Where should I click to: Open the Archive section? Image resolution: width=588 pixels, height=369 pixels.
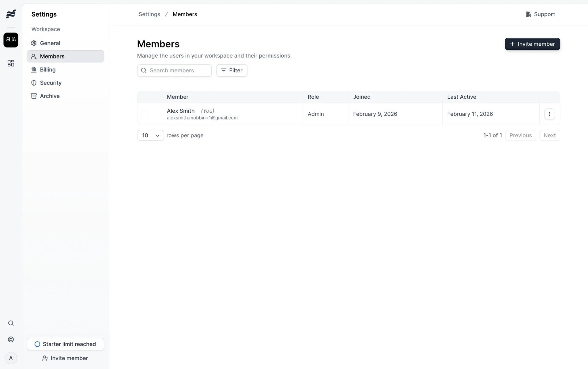click(x=50, y=96)
